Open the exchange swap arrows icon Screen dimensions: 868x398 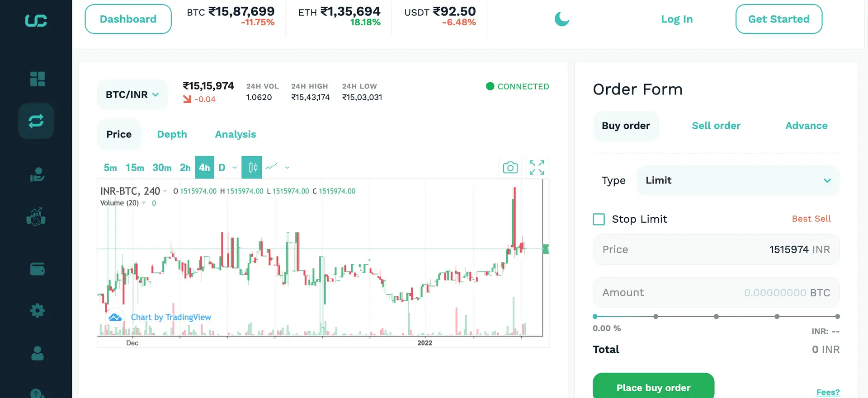pos(36,121)
